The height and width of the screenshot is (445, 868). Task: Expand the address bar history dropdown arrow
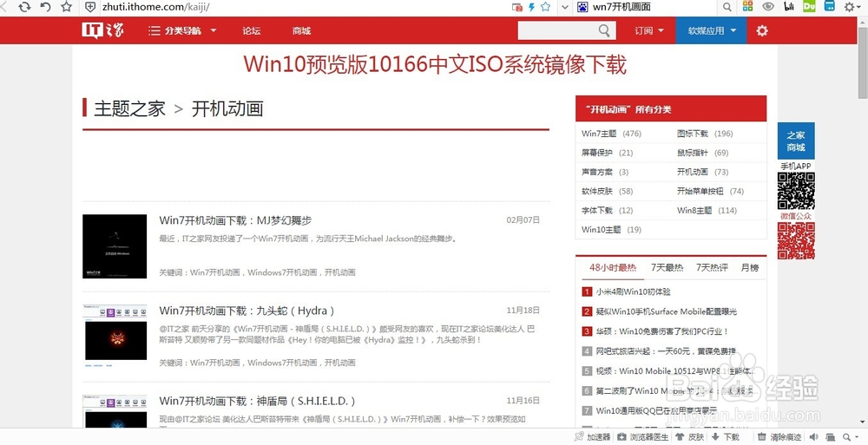[565, 7]
